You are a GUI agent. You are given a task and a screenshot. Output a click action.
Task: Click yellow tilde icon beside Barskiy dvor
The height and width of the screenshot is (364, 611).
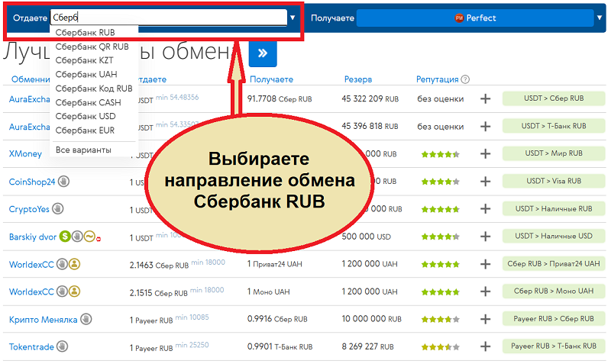[x=89, y=236]
